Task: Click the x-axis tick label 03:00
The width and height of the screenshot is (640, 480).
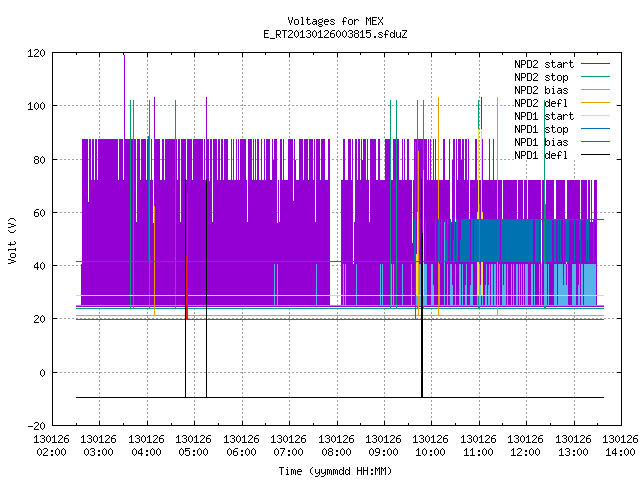Action: [98, 453]
